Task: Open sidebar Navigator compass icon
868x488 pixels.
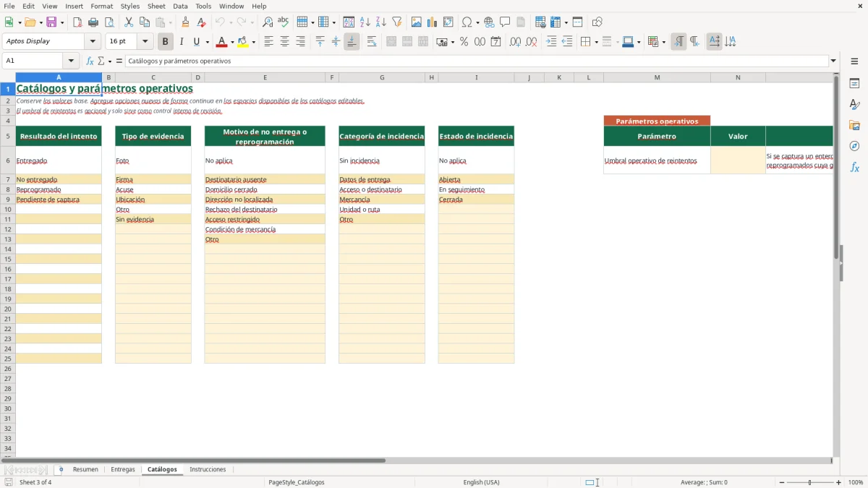Action: tap(854, 146)
